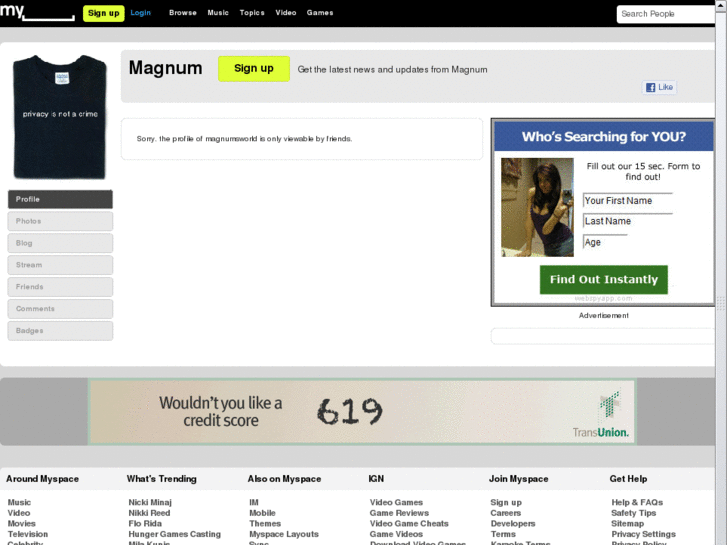Click the Facebook Like icon button
This screenshot has height=545, width=727.
click(x=659, y=87)
